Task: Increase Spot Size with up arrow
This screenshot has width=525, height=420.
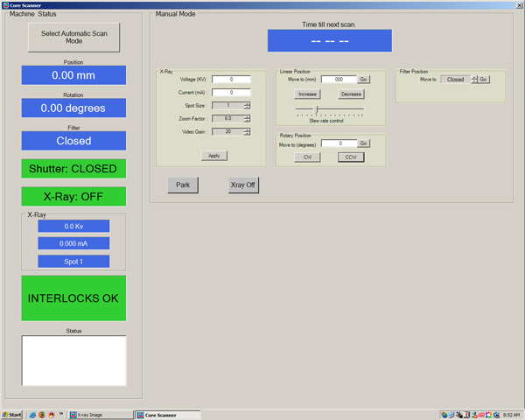Action: click(x=247, y=104)
